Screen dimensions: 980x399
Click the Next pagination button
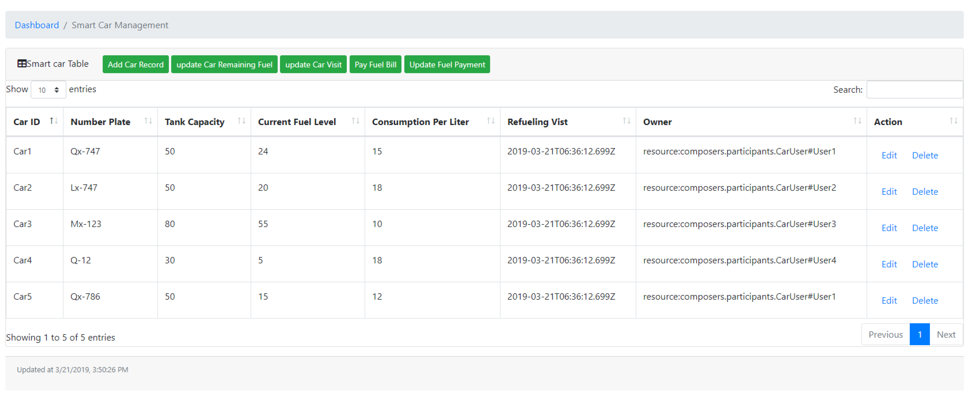coord(945,335)
